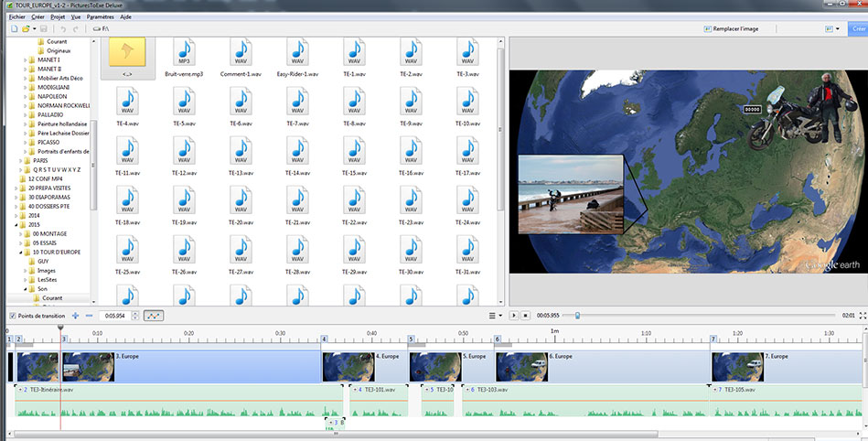Toggle the Points de transition checkbox
Viewport: 868px width, 441px height.
(x=13, y=316)
